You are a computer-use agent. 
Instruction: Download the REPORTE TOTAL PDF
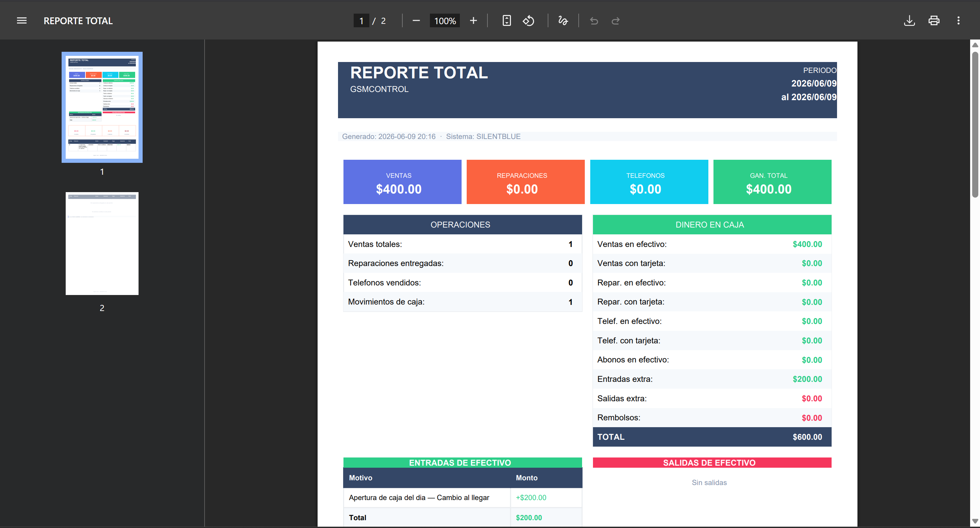909,20
